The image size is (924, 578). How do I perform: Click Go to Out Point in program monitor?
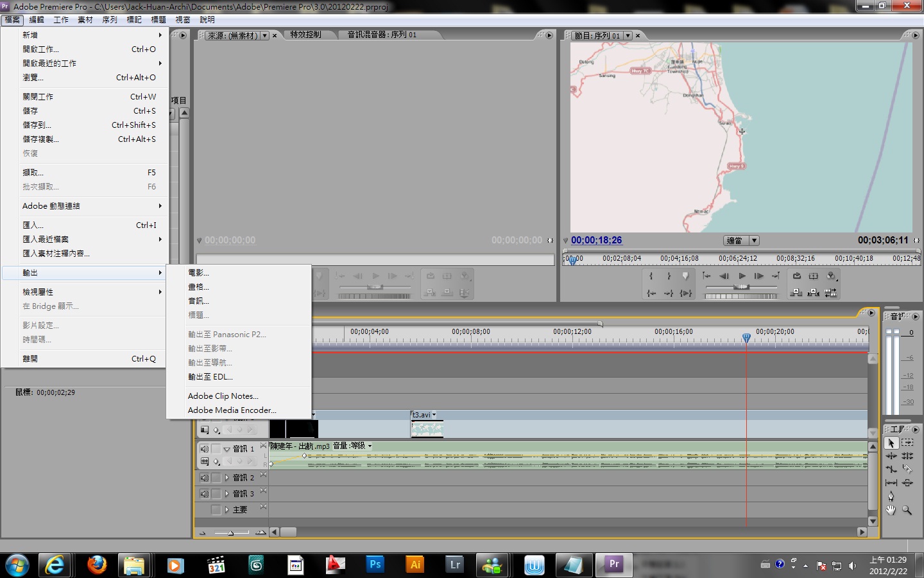669,293
